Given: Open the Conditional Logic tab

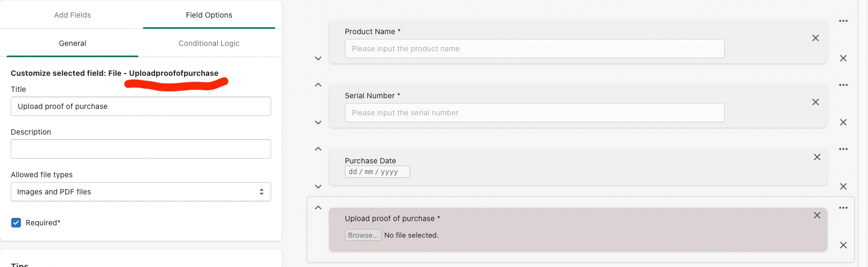Looking at the screenshot, I should (x=209, y=43).
